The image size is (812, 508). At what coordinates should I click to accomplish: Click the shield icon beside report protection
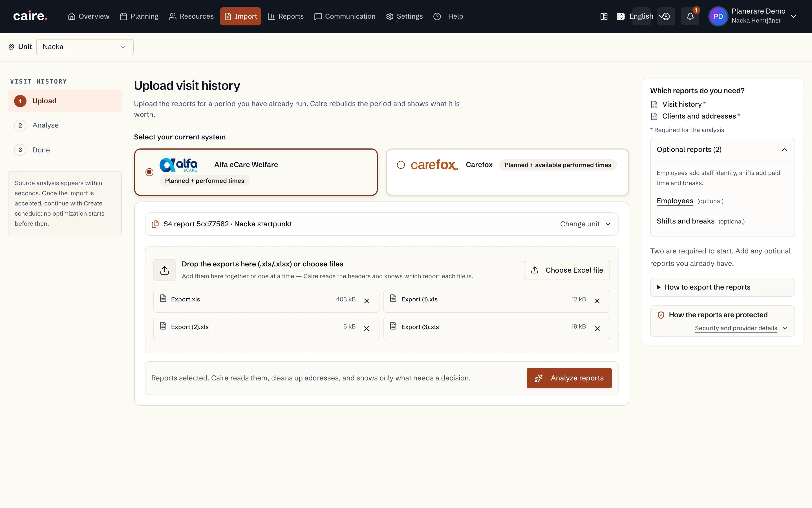(x=661, y=315)
